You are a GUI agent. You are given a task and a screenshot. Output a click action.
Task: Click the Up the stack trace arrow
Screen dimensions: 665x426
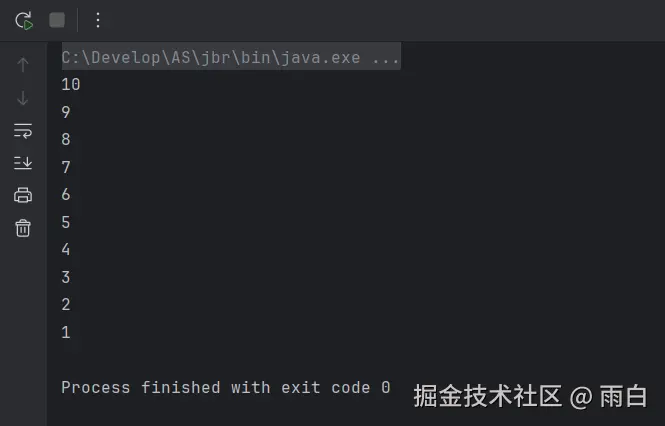[23, 64]
